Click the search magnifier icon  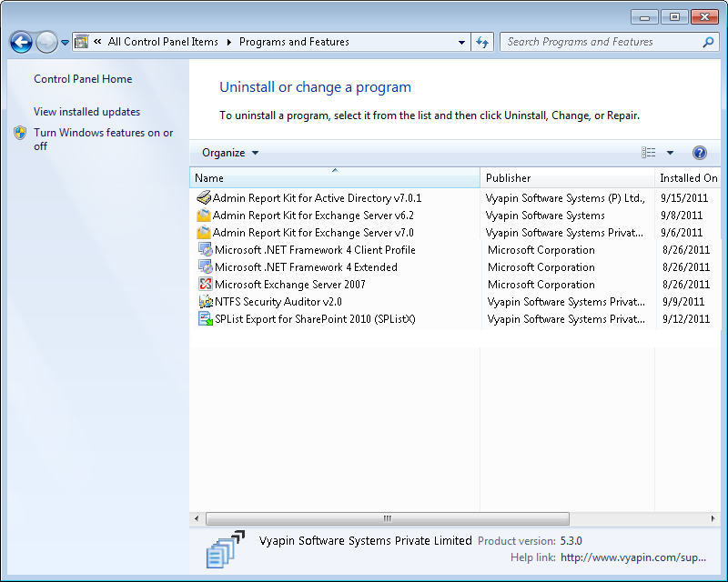[708, 42]
